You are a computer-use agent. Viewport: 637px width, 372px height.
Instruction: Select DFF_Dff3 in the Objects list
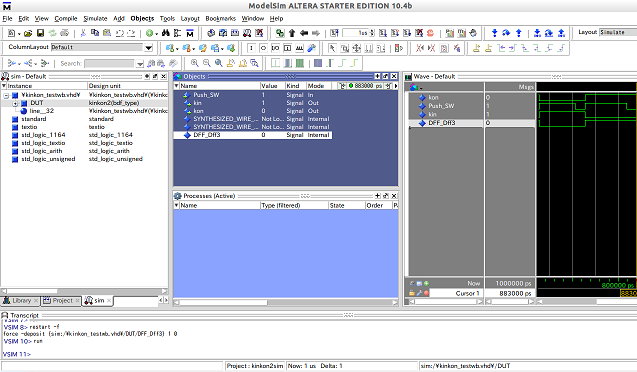253,135
